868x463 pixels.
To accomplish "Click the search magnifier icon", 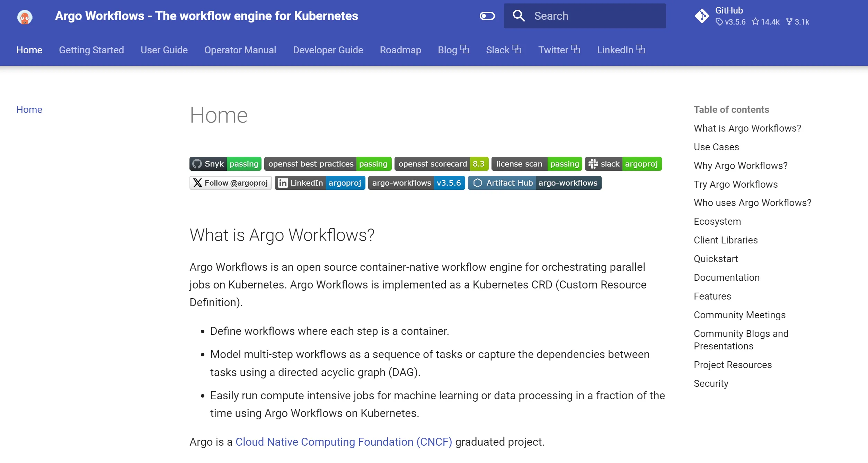I will [520, 16].
